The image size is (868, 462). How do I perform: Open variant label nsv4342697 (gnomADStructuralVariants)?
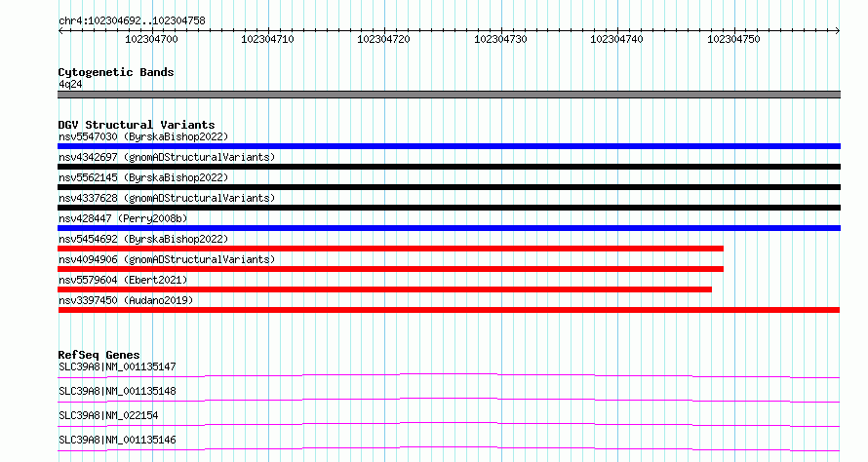point(167,157)
